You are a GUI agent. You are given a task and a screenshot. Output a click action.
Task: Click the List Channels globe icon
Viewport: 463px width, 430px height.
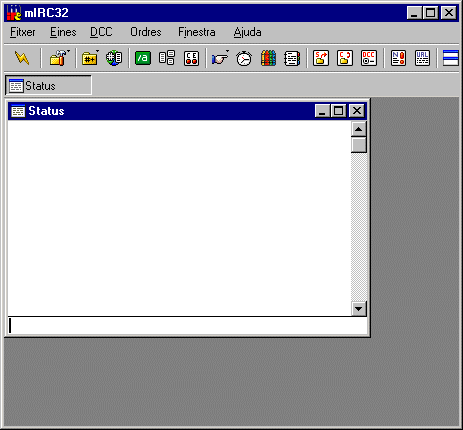114,58
